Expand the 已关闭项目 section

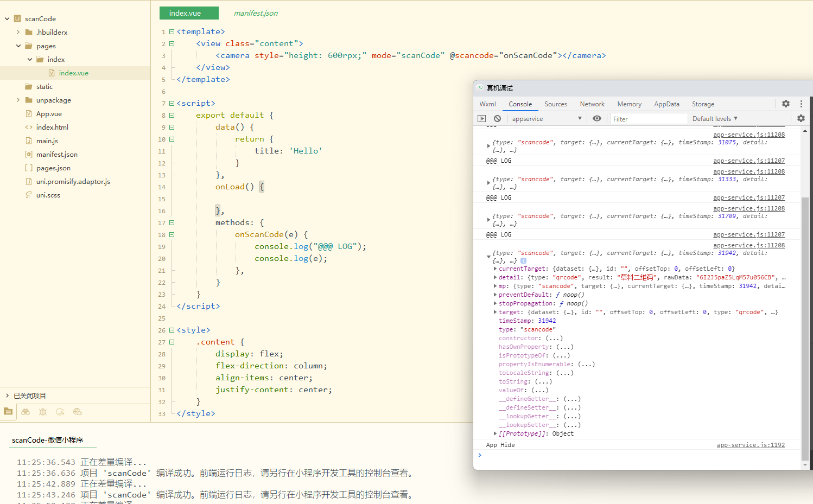click(7, 395)
